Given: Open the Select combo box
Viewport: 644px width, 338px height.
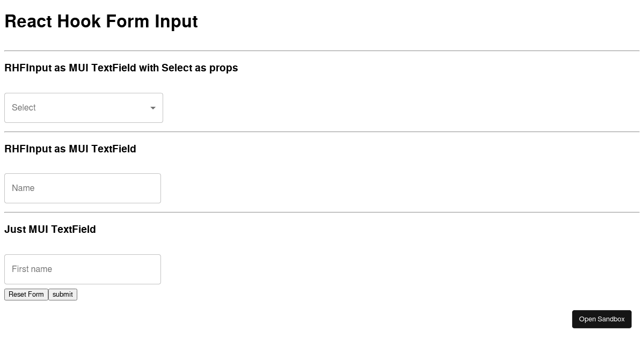Looking at the screenshot, I should click(x=84, y=108).
